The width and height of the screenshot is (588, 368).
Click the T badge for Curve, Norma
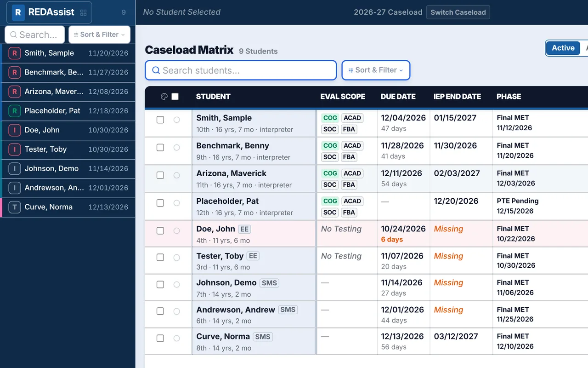tap(15, 207)
